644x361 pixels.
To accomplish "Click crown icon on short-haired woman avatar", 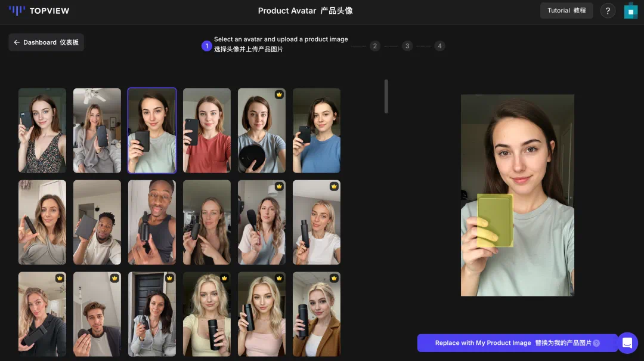I will click(x=279, y=95).
